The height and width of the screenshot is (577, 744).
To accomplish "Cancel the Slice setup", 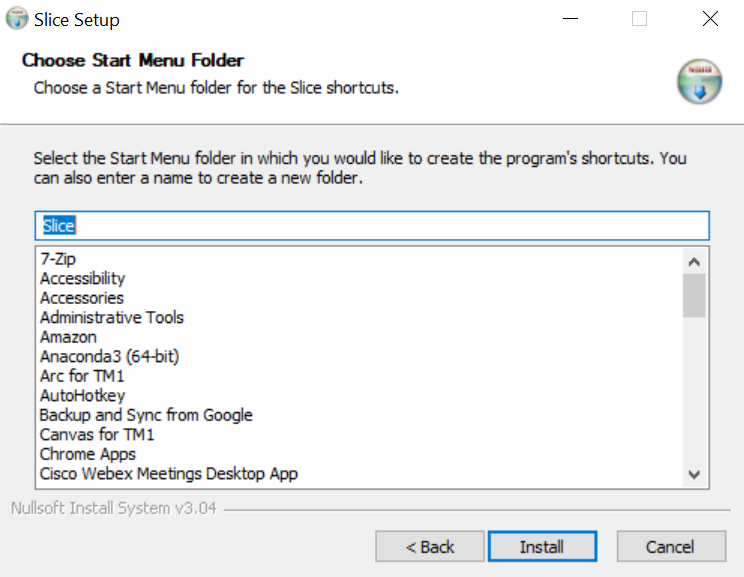I will coord(670,546).
